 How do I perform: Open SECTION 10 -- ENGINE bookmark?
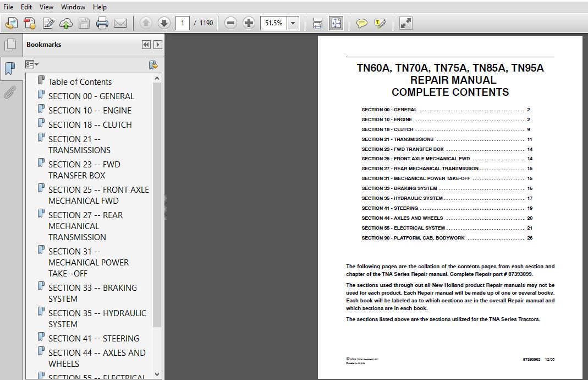[x=90, y=110]
